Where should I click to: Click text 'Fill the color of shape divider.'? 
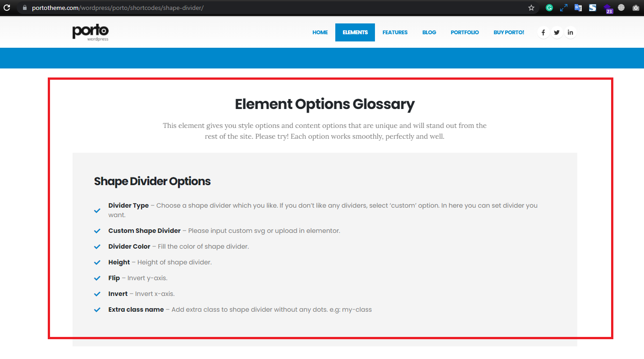click(203, 246)
